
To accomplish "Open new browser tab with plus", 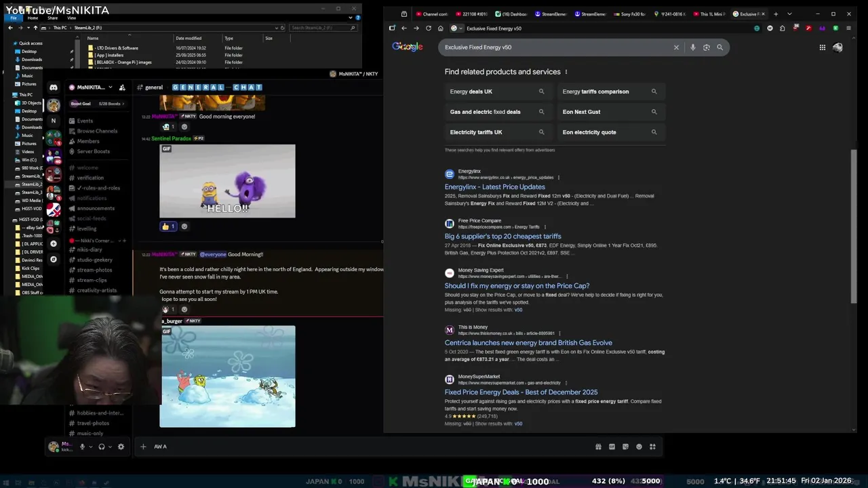I will pyautogui.click(x=776, y=14).
